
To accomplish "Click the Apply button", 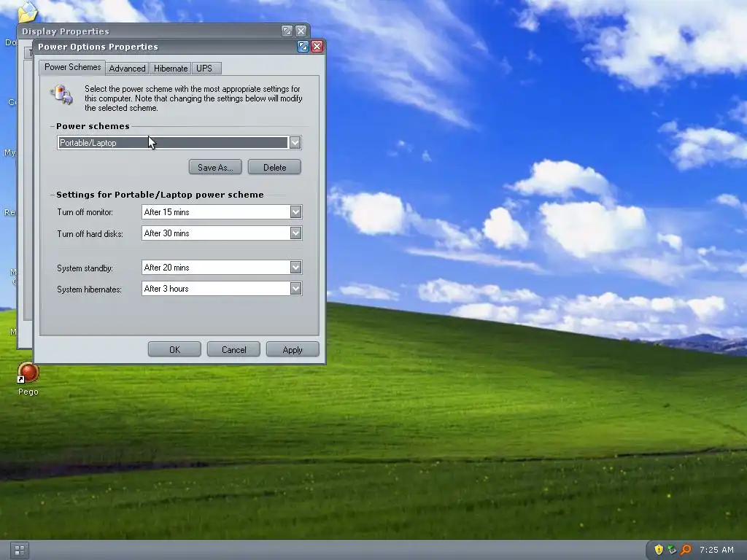I will point(293,349).
